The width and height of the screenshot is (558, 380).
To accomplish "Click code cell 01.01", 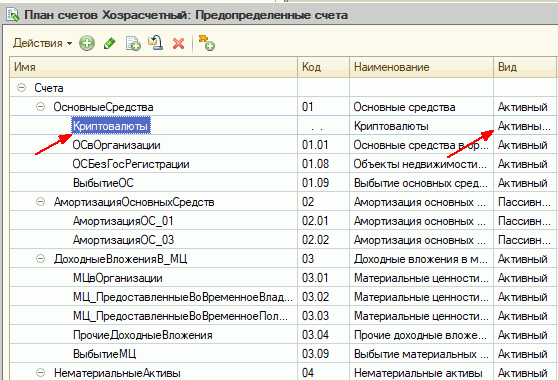I will (323, 145).
